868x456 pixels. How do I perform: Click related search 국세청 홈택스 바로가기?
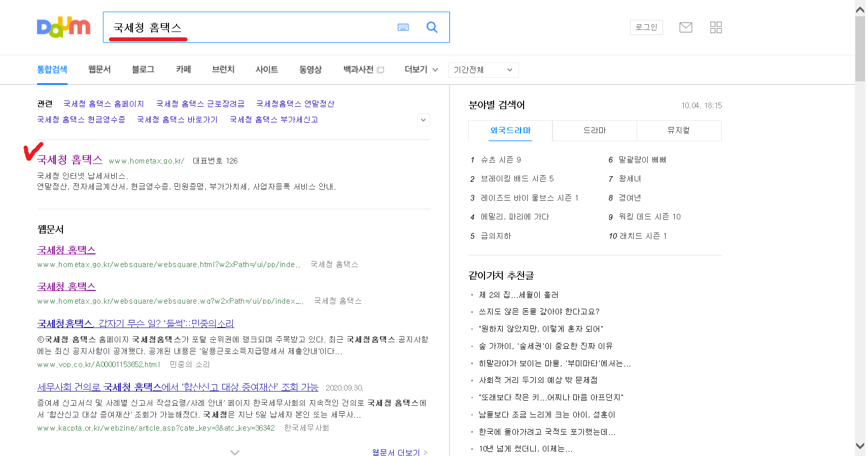tap(177, 119)
